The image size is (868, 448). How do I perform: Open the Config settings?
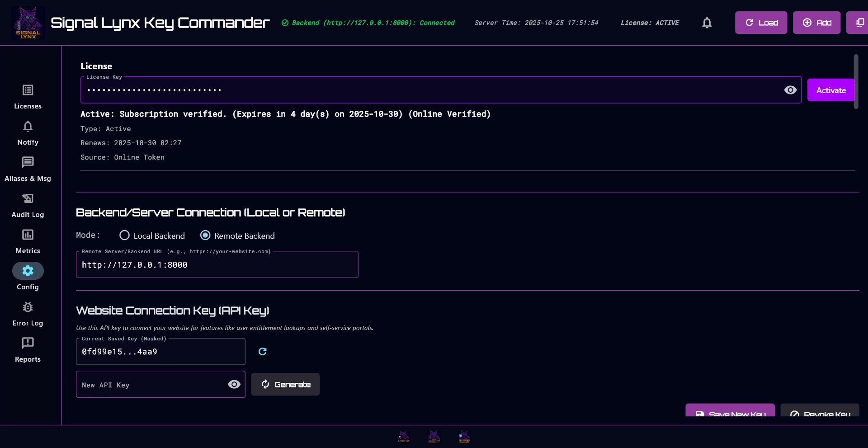click(28, 277)
